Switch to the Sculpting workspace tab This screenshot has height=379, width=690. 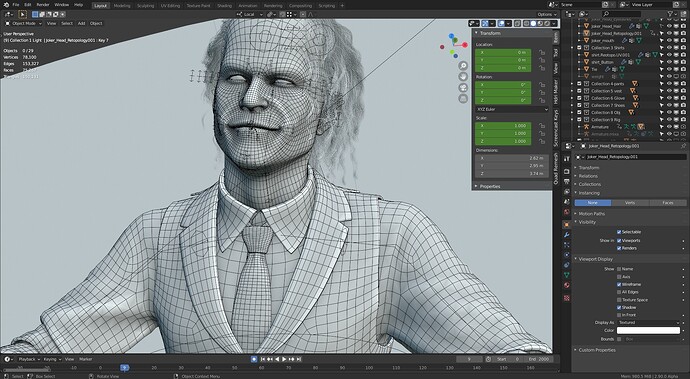[145, 6]
